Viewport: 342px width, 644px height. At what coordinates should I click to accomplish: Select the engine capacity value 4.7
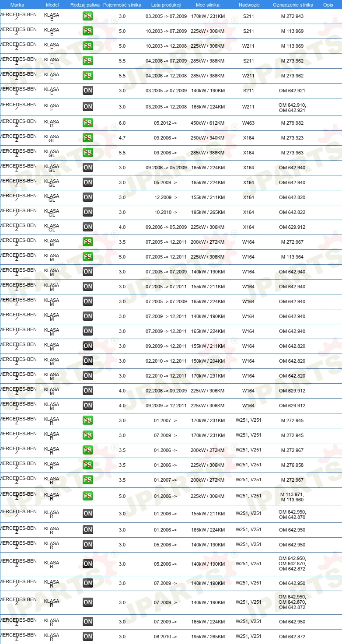click(122, 138)
